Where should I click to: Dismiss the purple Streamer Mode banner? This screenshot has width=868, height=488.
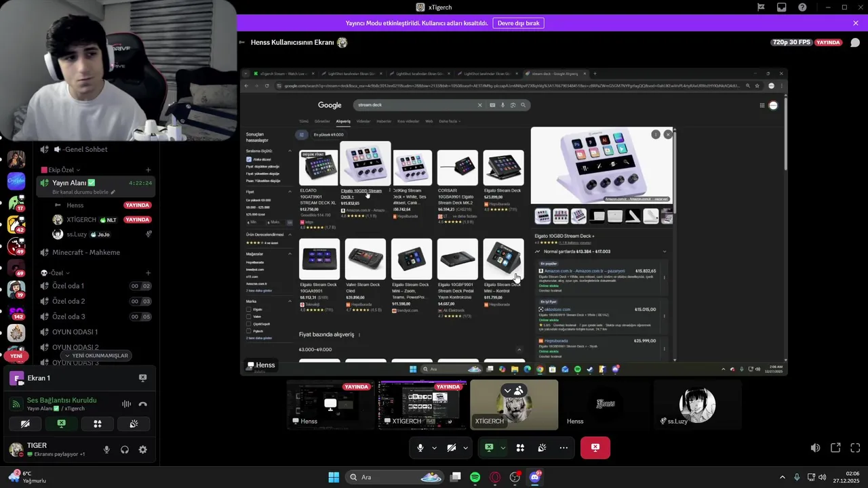[856, 23]
